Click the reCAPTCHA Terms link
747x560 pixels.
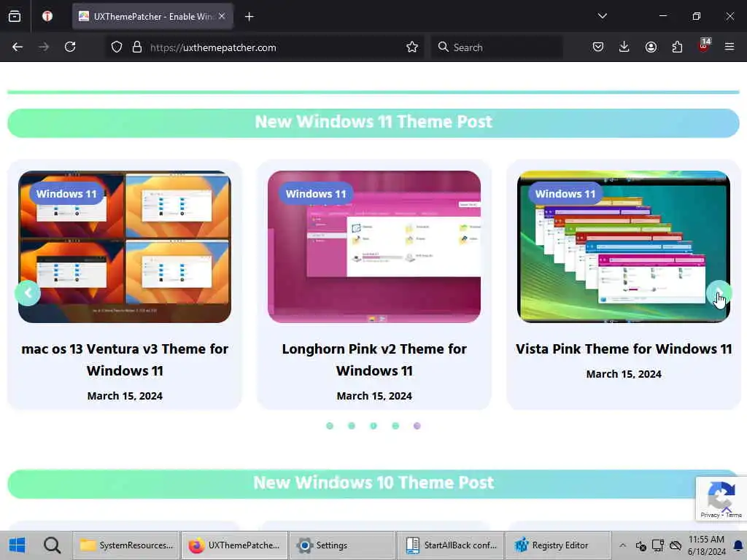click(x=734, y=515)
